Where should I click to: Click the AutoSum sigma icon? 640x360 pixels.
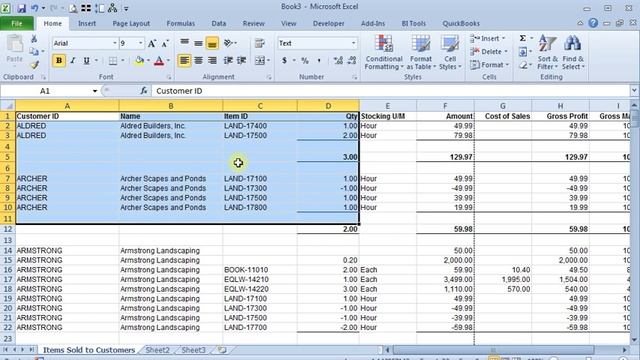coord(523,38)
